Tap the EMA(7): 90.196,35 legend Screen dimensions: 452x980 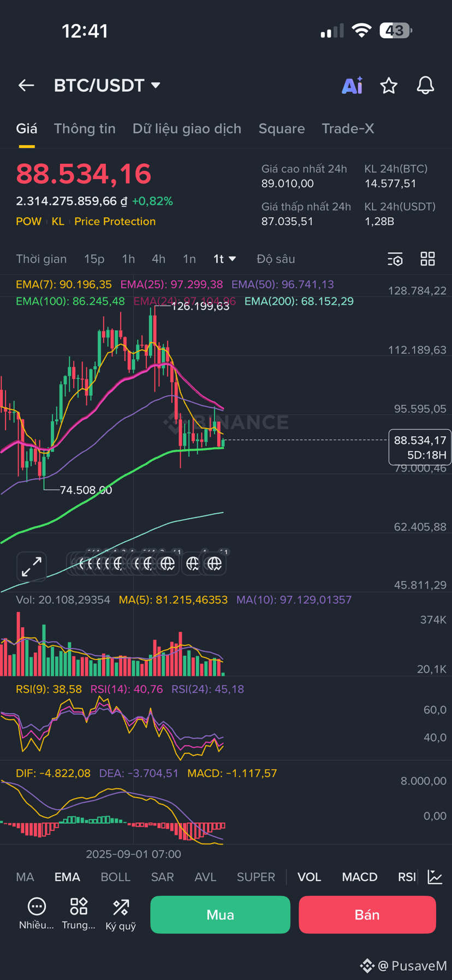click(x=64, y=284)
